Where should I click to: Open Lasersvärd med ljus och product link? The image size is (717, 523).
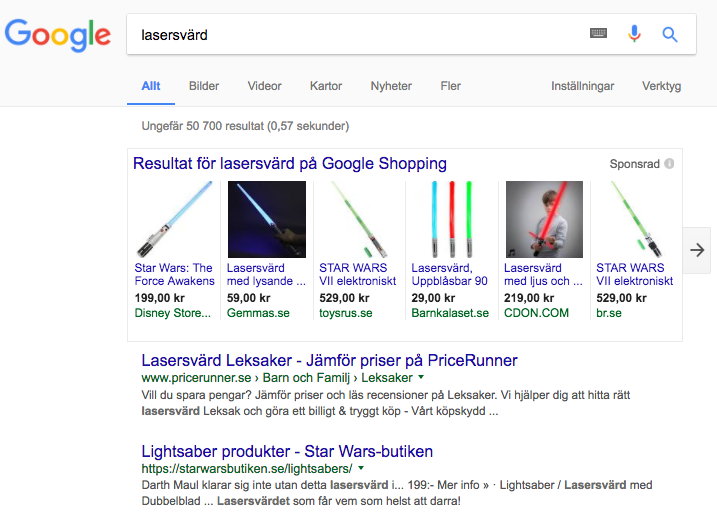point(543,274)
